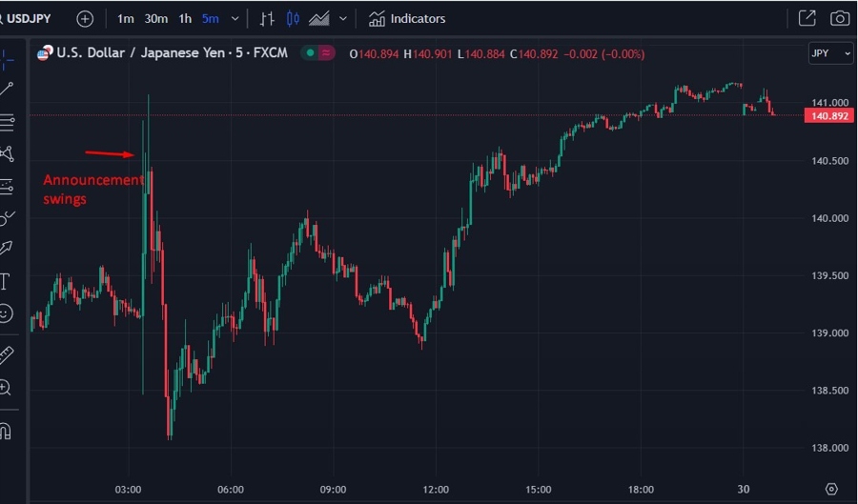Viewport: 858px width, 504px height.
Task: Switch to the 1m timeframe
Action: (125, 19)
